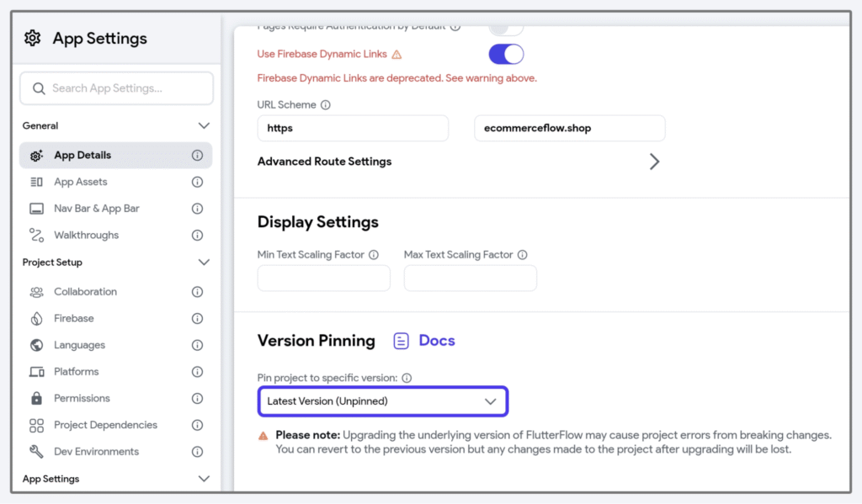Disable Use Firebase Dynamic Links toggle
Screen dimensions: 862x504
pyautogui.click(x=506, y=55)
